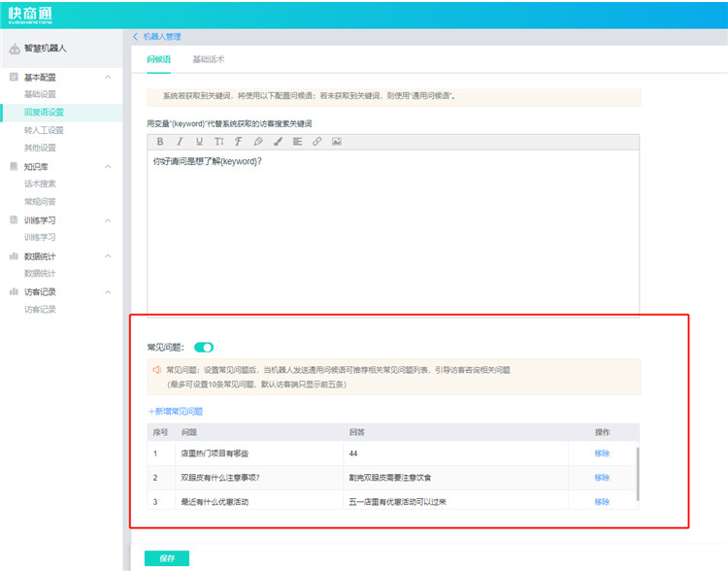Image resolution: width=728 pixels, height=571 pixels.
Task: Click the 序号 column header
Action: [160, 432]
